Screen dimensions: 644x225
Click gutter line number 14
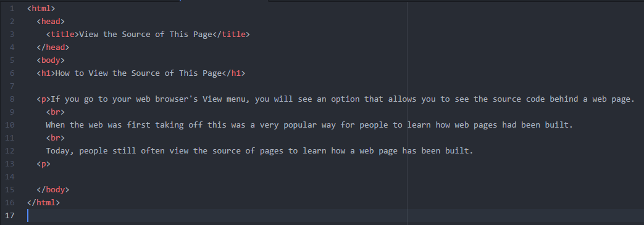(x=10, y=177)
